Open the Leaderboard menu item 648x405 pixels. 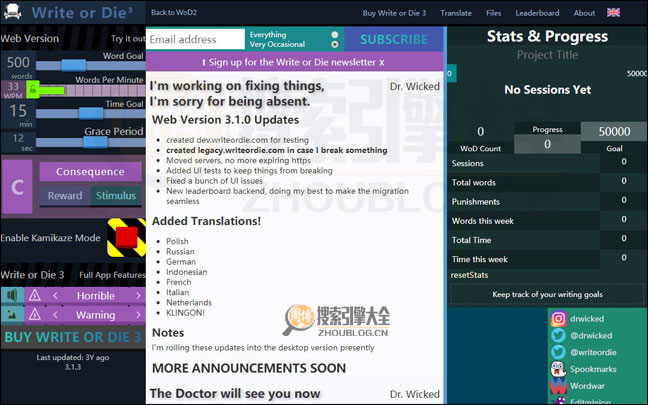pos(537,13)
